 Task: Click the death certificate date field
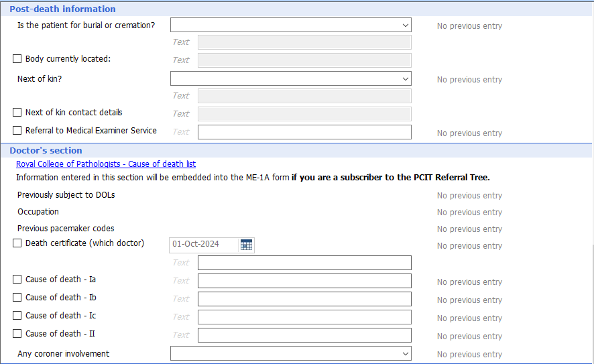(x=204, y=244)
